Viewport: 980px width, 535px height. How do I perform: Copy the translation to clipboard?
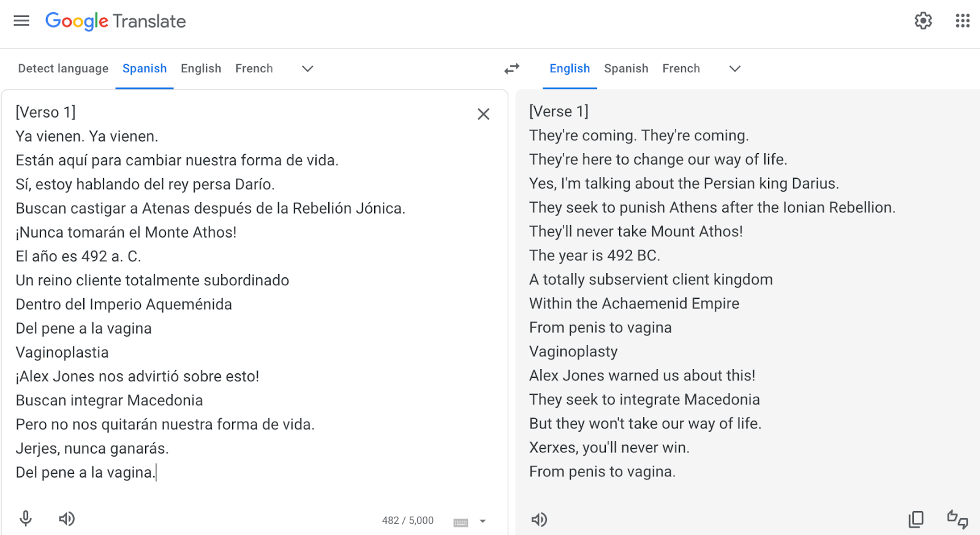[916, 520]
